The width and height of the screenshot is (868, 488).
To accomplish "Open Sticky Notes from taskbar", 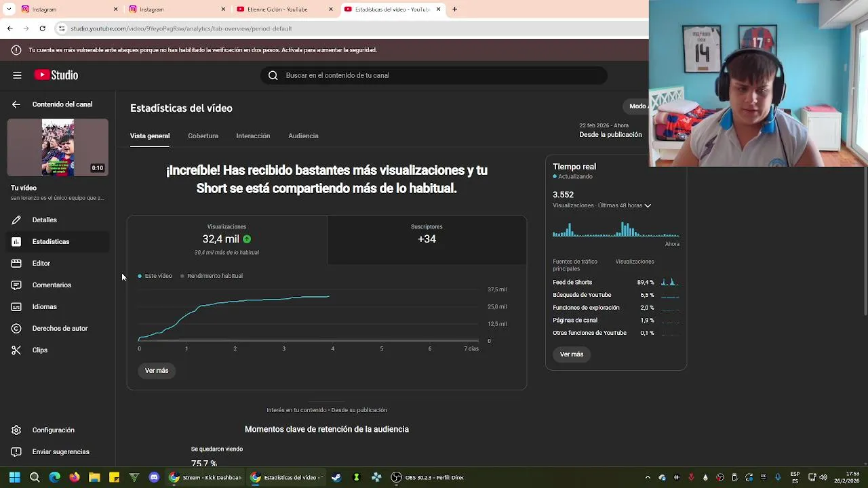I will click(114, 477).
